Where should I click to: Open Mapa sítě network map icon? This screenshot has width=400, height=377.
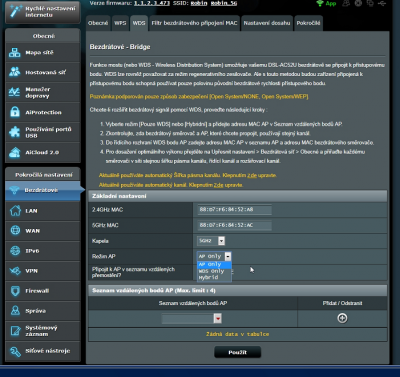[15, 52]
